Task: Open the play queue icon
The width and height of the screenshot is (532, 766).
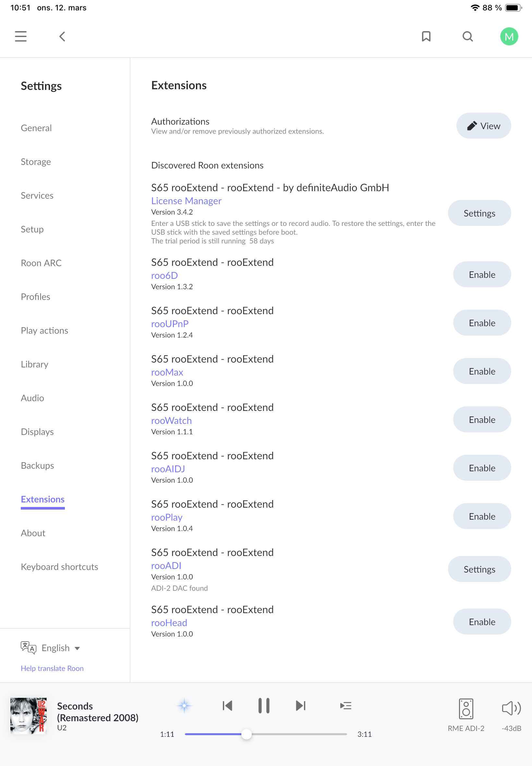Action: pyautogui.click(x=346, y=706)
